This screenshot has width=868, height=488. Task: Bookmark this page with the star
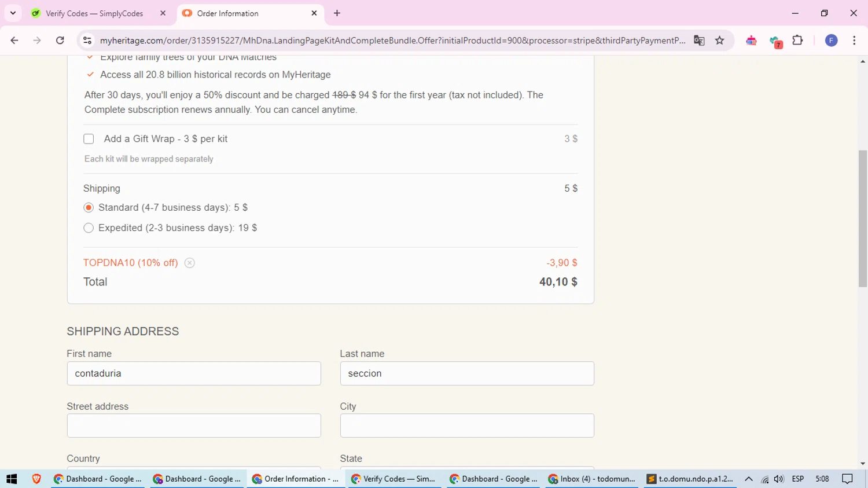719,41
